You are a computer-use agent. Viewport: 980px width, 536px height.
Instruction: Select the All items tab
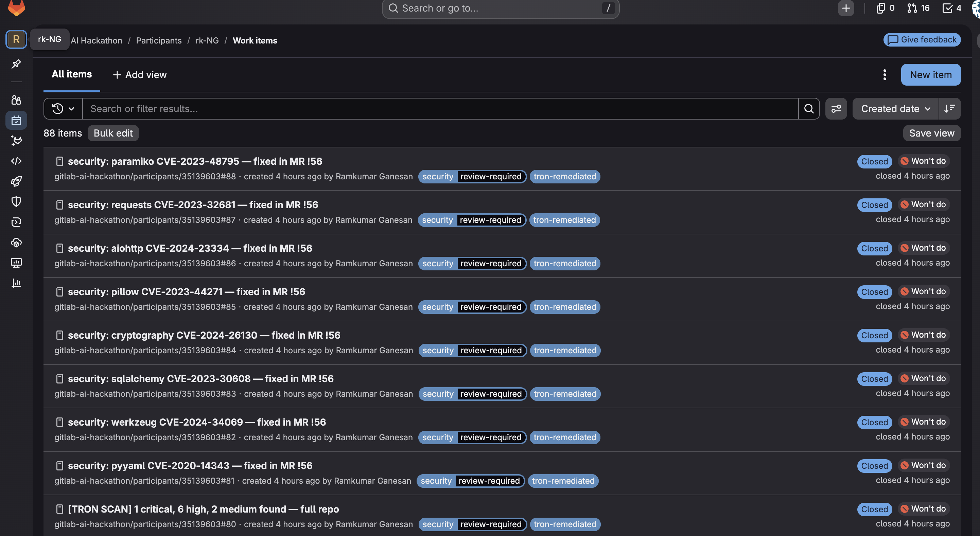tap(71, 74)
